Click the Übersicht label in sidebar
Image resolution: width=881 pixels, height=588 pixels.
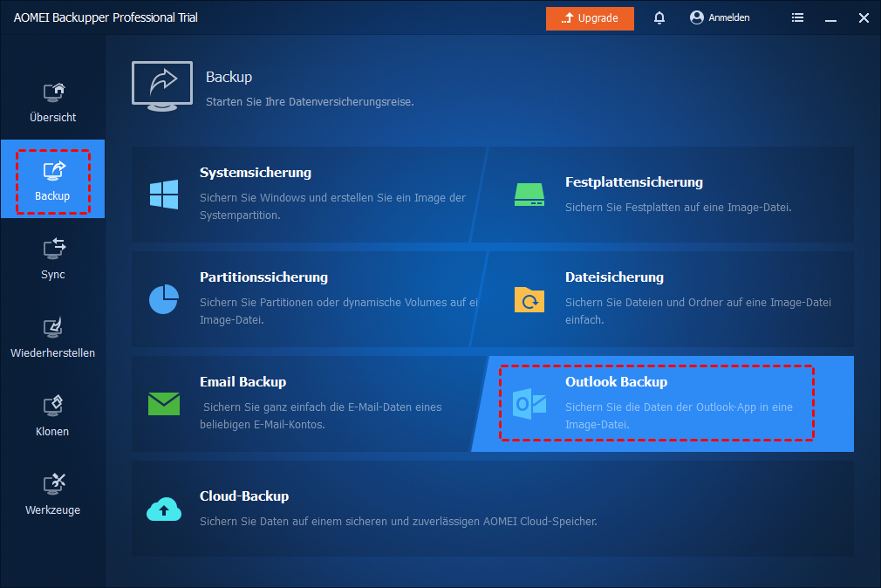(53, 117)
